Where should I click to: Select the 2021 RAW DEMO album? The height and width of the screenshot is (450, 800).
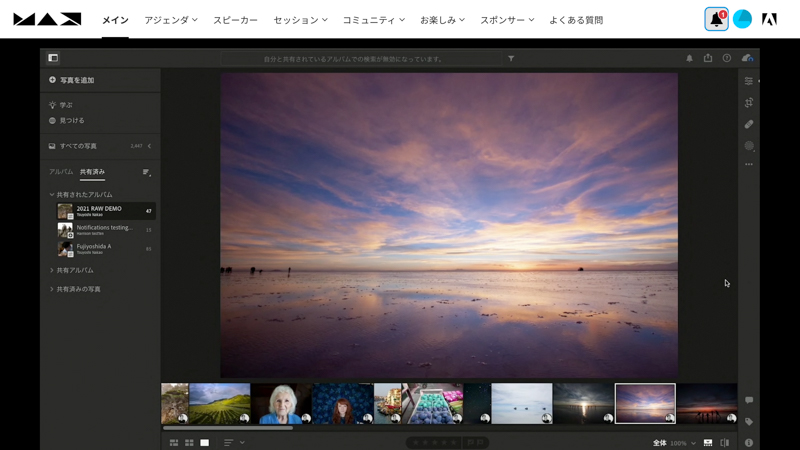[x=106, y=211]
